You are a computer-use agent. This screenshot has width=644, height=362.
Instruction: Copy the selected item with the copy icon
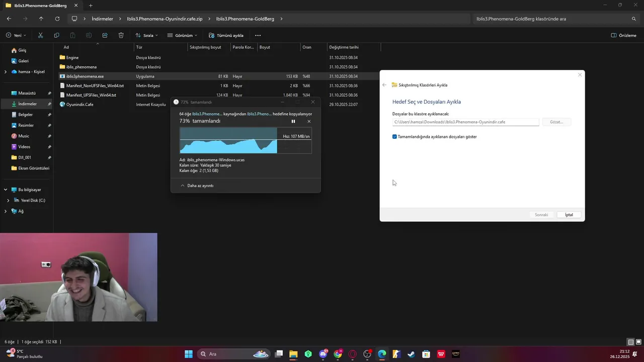[56, 35]
